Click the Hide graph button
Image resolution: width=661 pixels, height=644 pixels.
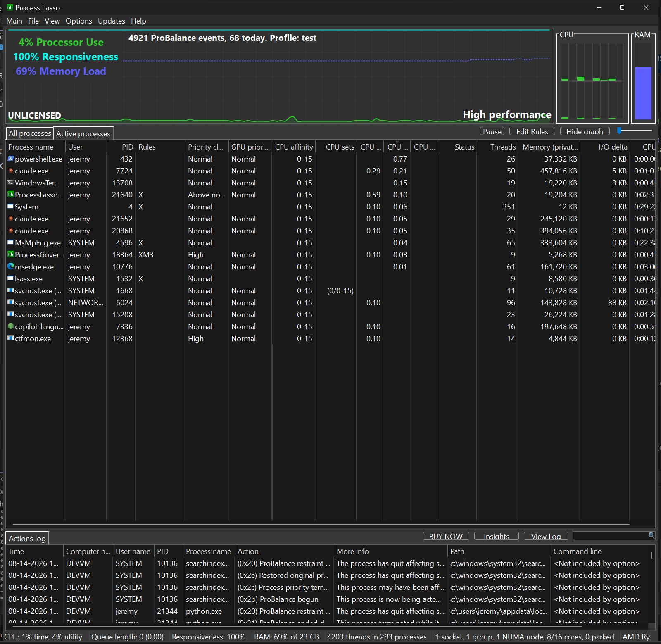(585, 131)
